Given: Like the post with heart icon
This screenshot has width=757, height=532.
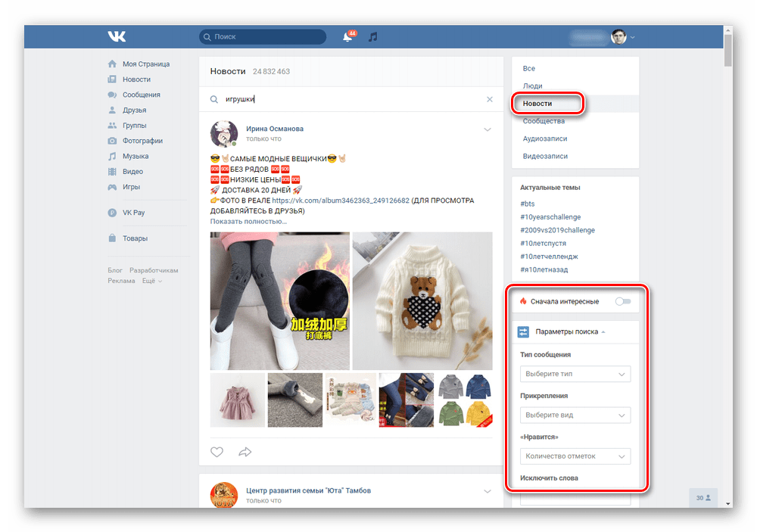Looking at the screenshot, I should [217, 452].
